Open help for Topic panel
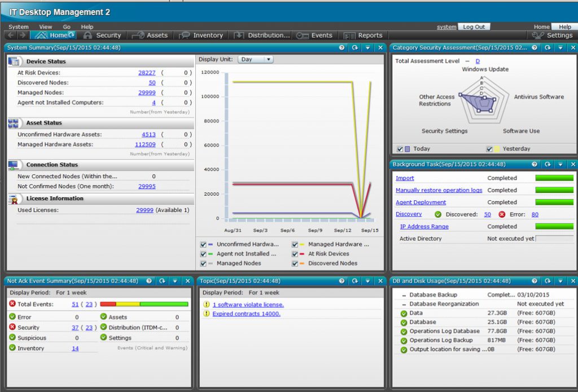 pos(341,281)
